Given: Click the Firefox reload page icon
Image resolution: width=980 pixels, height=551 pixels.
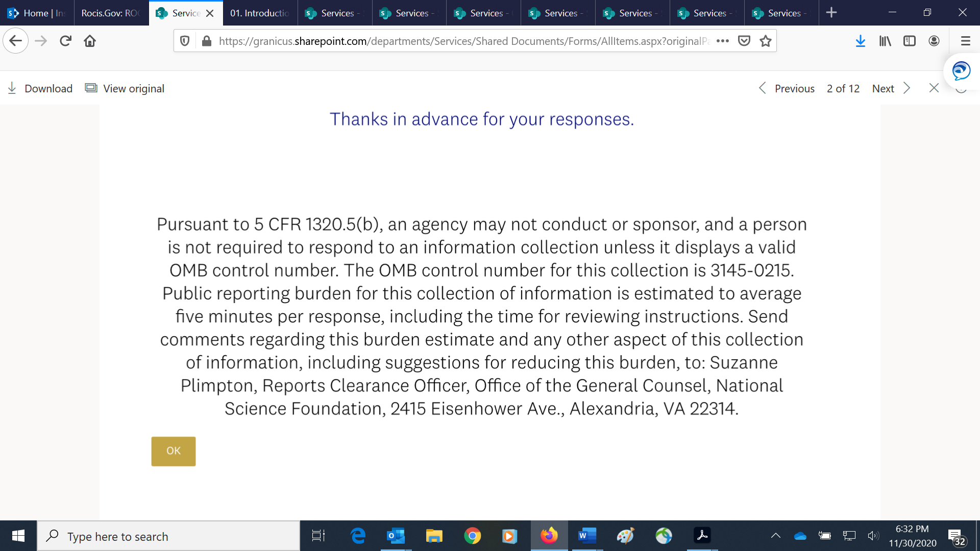Looking at the screenshot, I should (65, 41).
